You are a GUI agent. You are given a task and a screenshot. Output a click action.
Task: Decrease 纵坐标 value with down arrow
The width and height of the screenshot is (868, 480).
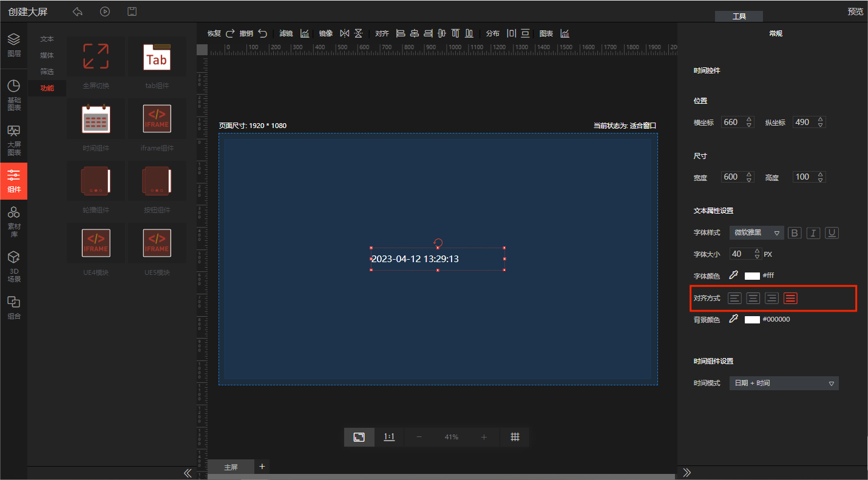point(821,125)
